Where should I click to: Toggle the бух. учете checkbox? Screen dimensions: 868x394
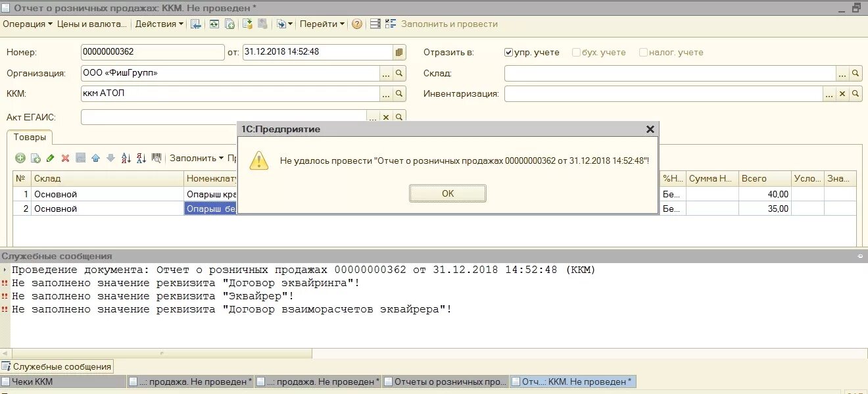pos(576,52)
